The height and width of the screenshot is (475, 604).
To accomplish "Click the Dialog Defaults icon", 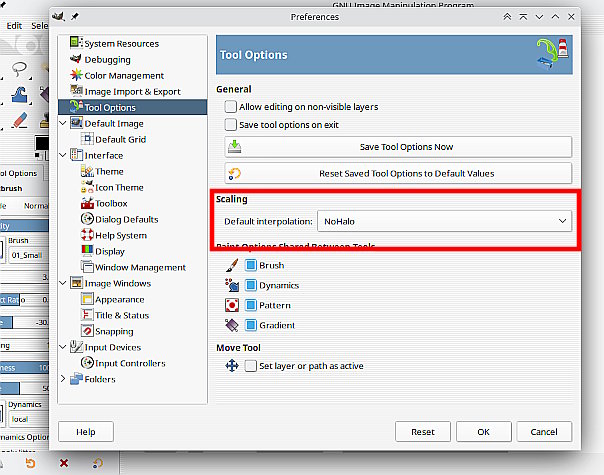I will click(87, 219).
